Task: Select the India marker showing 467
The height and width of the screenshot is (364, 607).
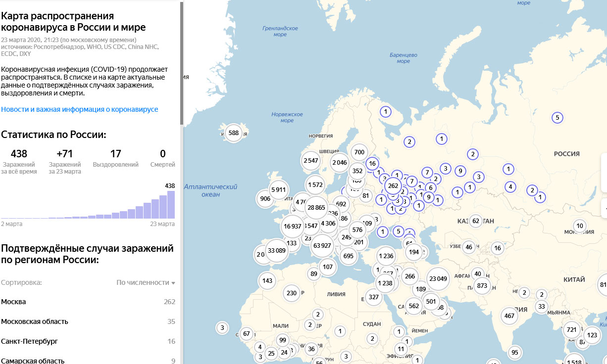Action: click(x=508, y=316)
